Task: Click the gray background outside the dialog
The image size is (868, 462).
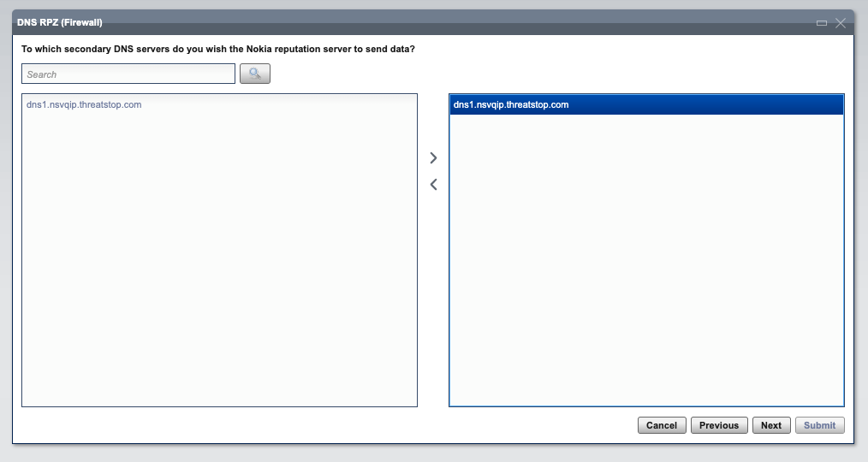Action: [x=434, y=453]
